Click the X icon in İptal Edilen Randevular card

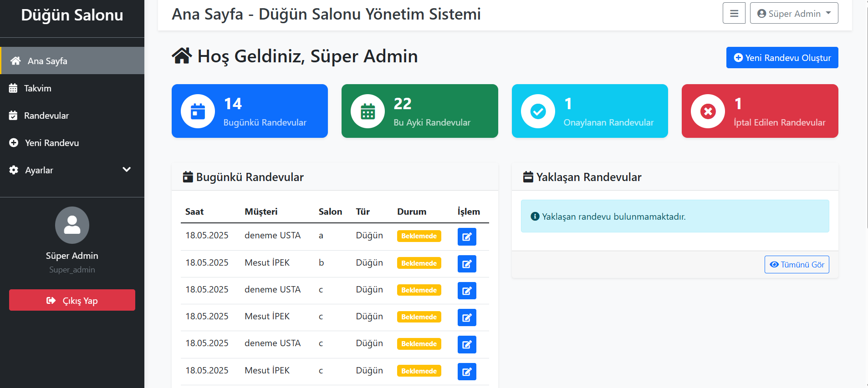[708, 111]
